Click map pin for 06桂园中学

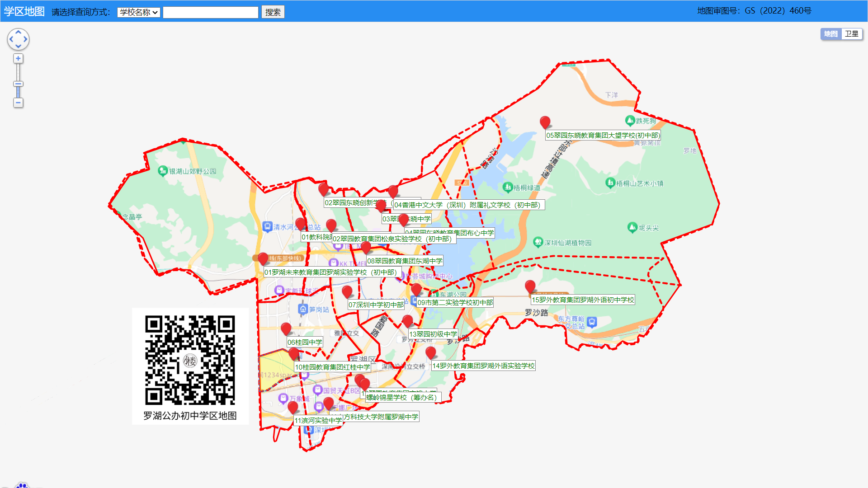tap(286, 328)
